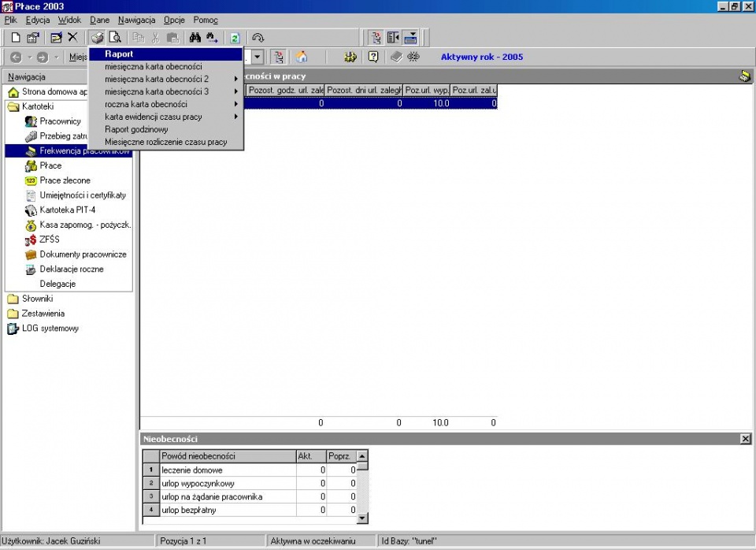The height and width of the screenshot is (550, 756).
Task: Open the forward arrow history dropdown
Action: (57, 58)
